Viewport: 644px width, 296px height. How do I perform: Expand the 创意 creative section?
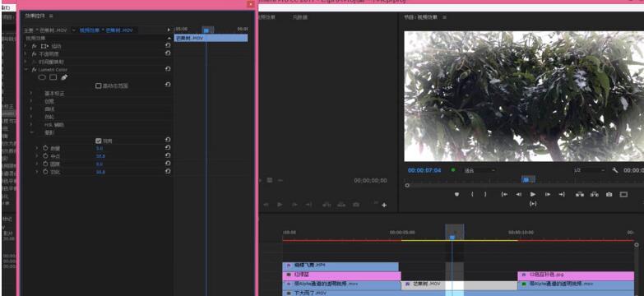click(31, 101)
